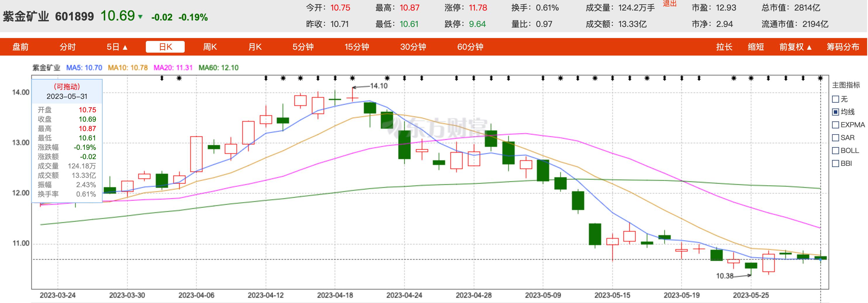Click the 2023-05-25 date axis label

751,295
